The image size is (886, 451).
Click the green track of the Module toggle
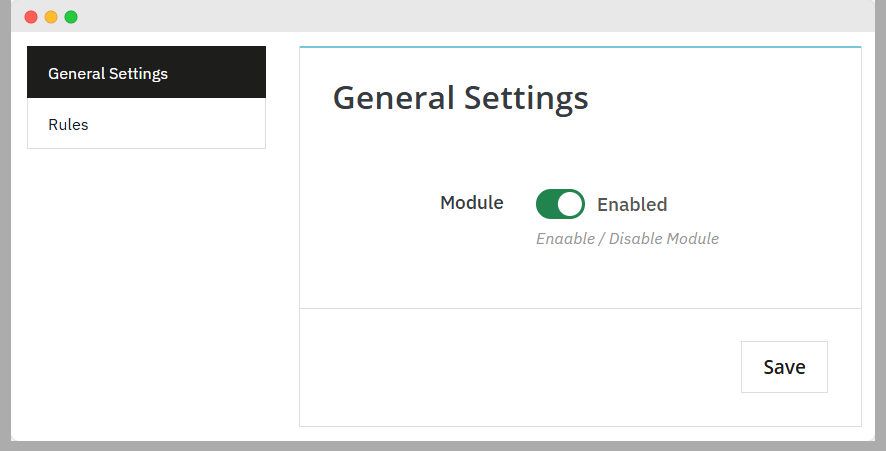548,204
